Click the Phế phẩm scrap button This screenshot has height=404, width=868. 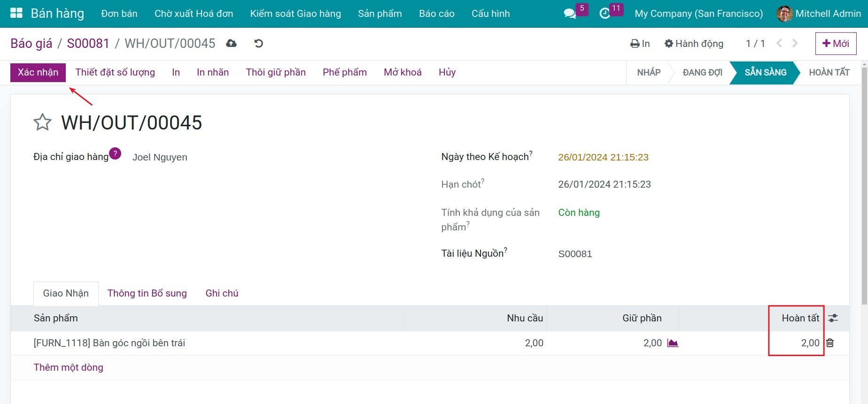(x=345, y=72)
